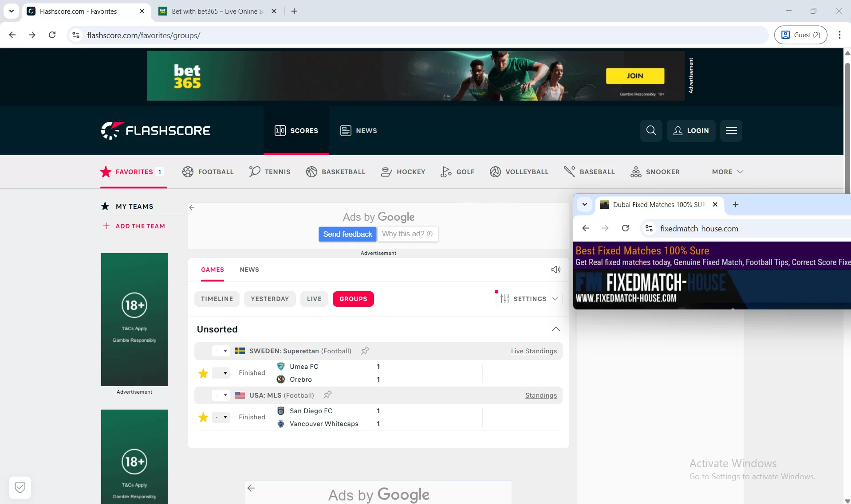Image resolution: width=851 pixels, height=504 pixels.
Task: Open Live Standings for Superettan
Action: coord(533,351)
